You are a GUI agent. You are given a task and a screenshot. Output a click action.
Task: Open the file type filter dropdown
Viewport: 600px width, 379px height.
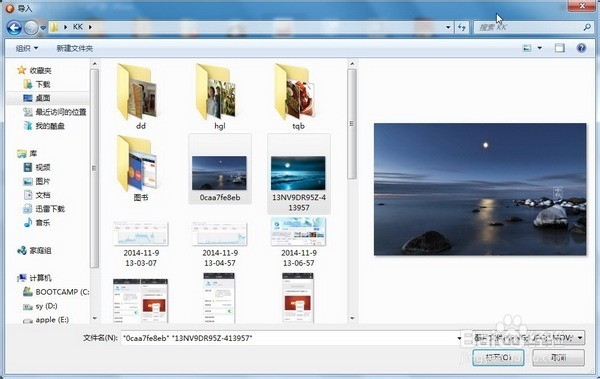528,338
